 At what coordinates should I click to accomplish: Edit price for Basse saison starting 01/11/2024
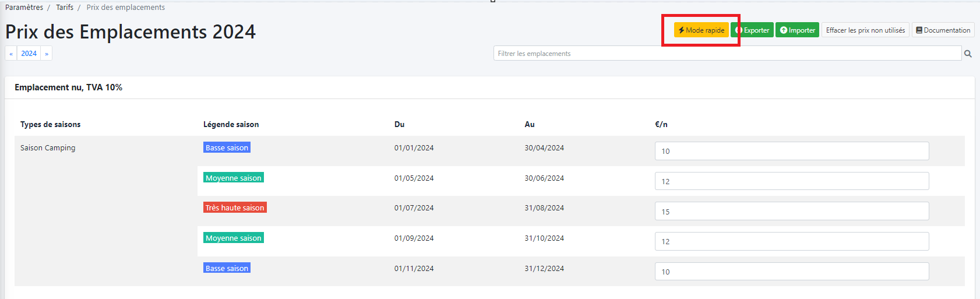coord(791,272)
